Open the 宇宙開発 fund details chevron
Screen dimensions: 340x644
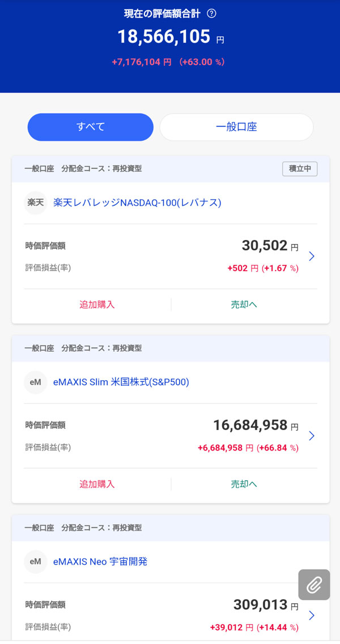311,615
